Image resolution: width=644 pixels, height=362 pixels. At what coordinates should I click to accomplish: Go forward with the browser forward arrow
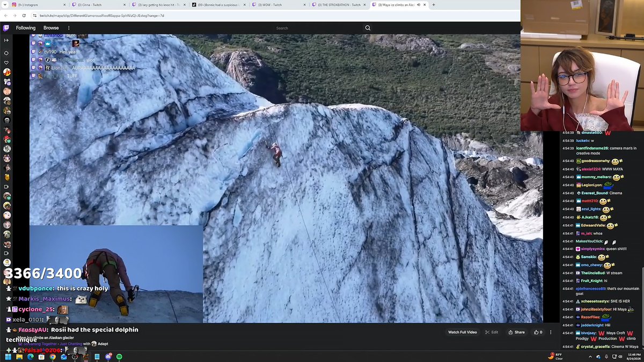(x=15, y=16)
